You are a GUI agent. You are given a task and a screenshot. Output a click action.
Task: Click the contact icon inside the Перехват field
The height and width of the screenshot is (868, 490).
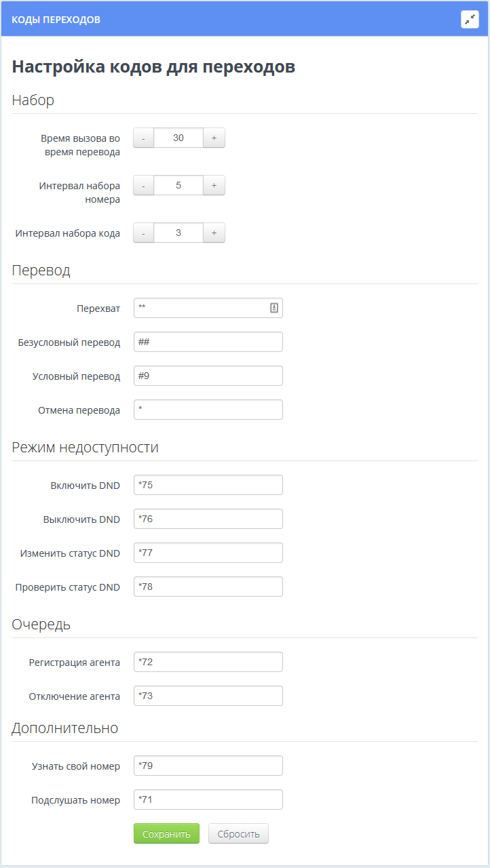tap(274, 308)
